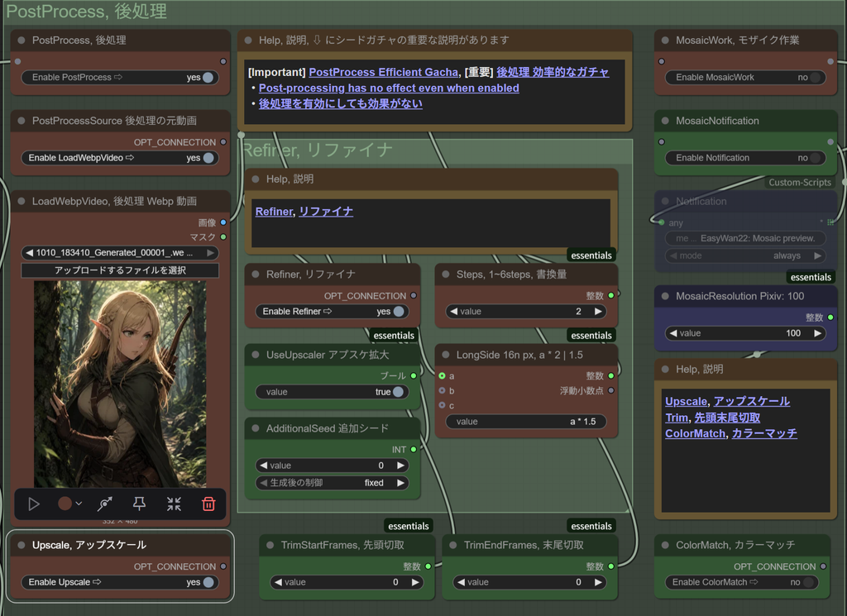Toggle UseUpscaler value switch
847x616 pixels.
coord(398,392)
